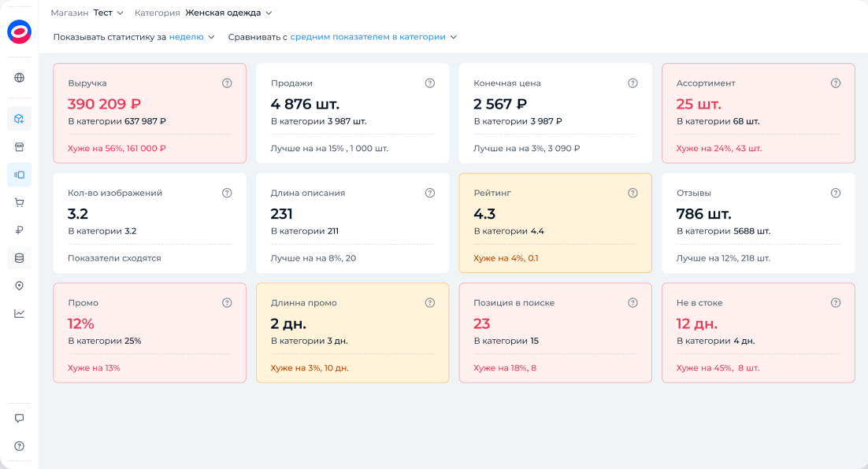Select the Позиция в поиске card
This screenshot has height=469, width=868.
click(555, 333)
